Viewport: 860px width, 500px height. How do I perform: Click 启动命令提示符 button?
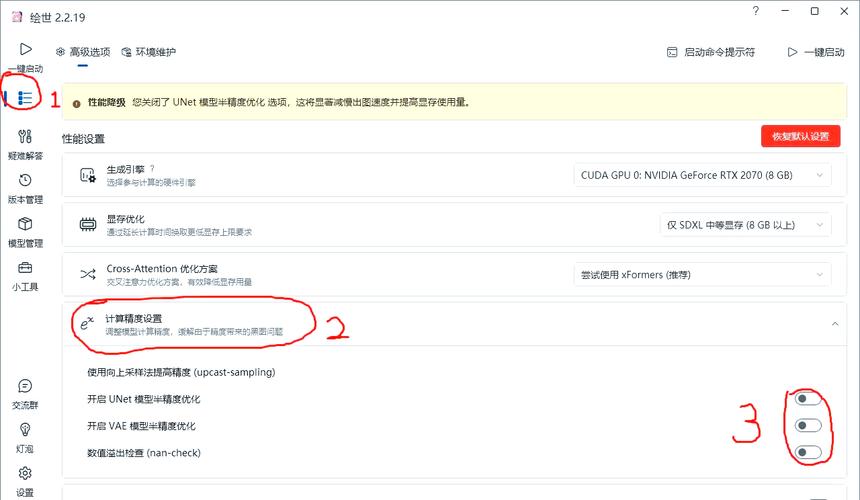click(711, 52)
